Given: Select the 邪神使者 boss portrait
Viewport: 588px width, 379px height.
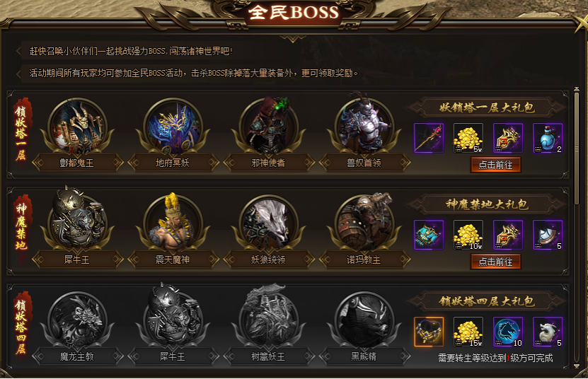Looking at the screenshot, I should pos(269,127).
